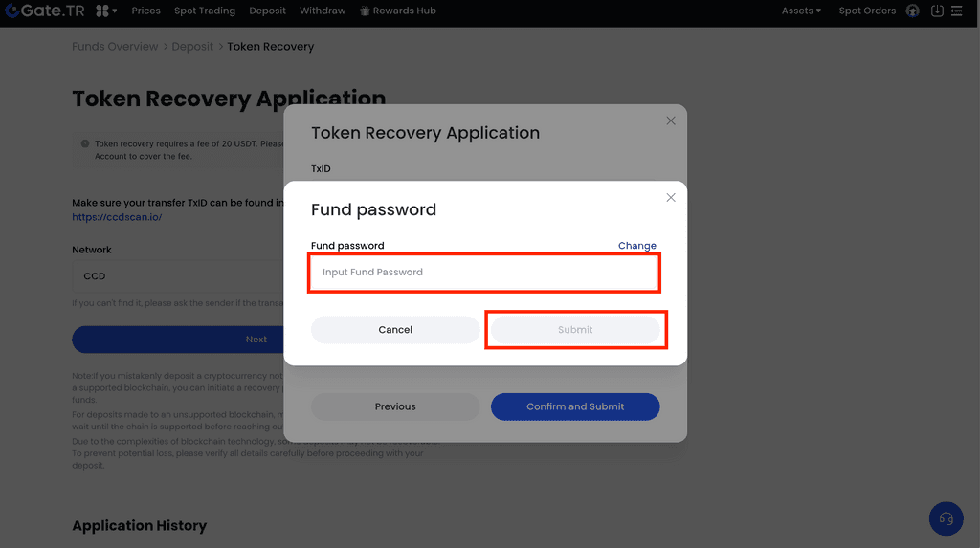Navigate to Funds Overview breadcrumb
980x548 pixels.
click(115, 47)
